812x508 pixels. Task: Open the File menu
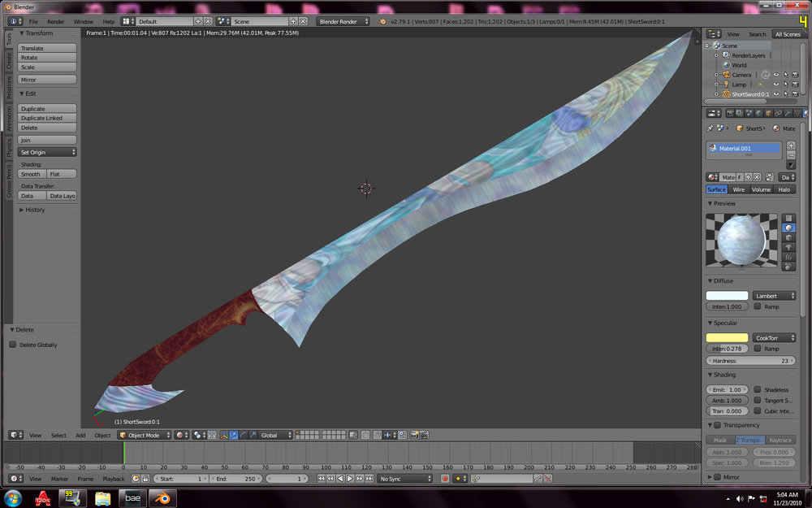point(33,22)
